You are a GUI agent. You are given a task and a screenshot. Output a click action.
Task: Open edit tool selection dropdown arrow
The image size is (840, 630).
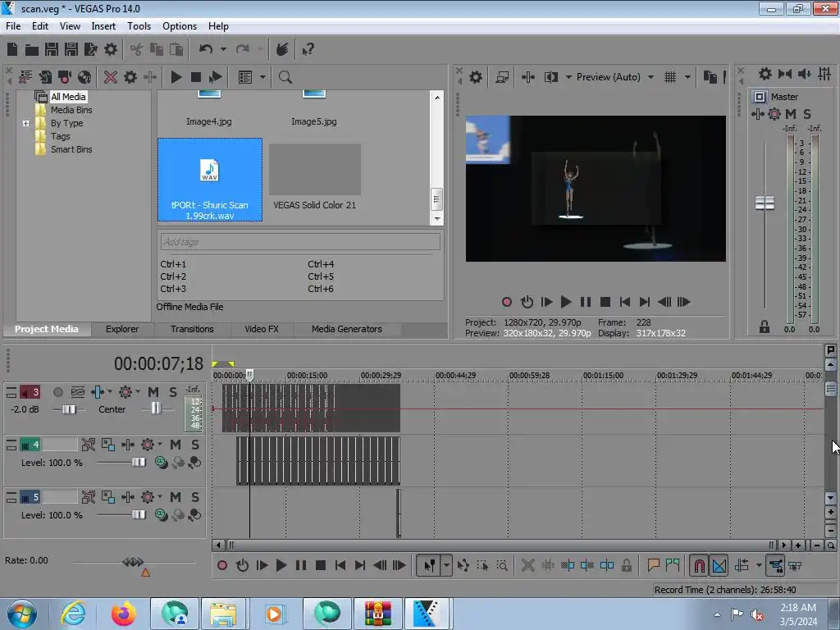446,565
